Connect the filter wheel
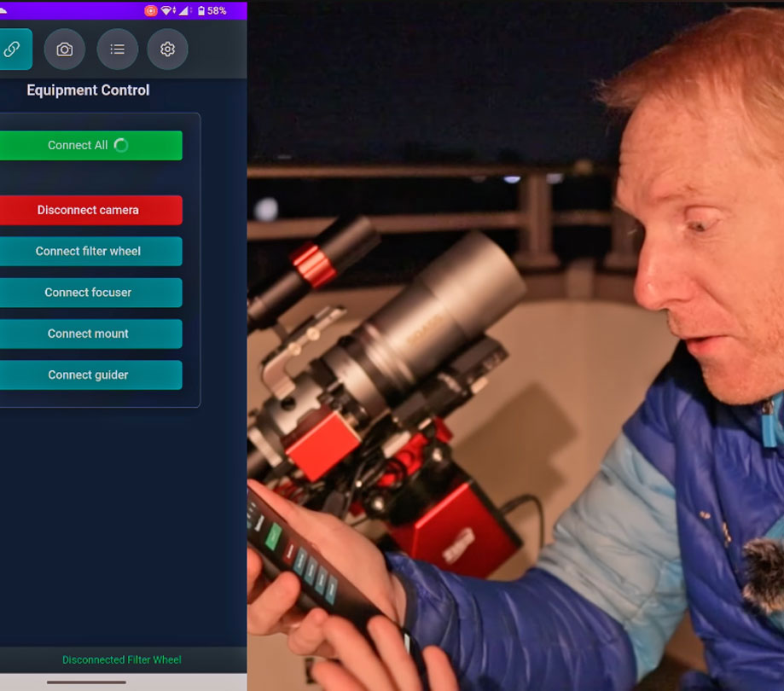This screenshot has height=691, width=784. [x=88, y=252]
